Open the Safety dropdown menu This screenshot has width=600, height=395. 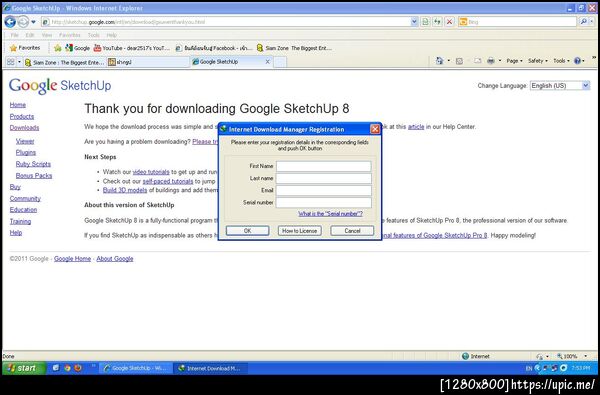pos(538,60)
